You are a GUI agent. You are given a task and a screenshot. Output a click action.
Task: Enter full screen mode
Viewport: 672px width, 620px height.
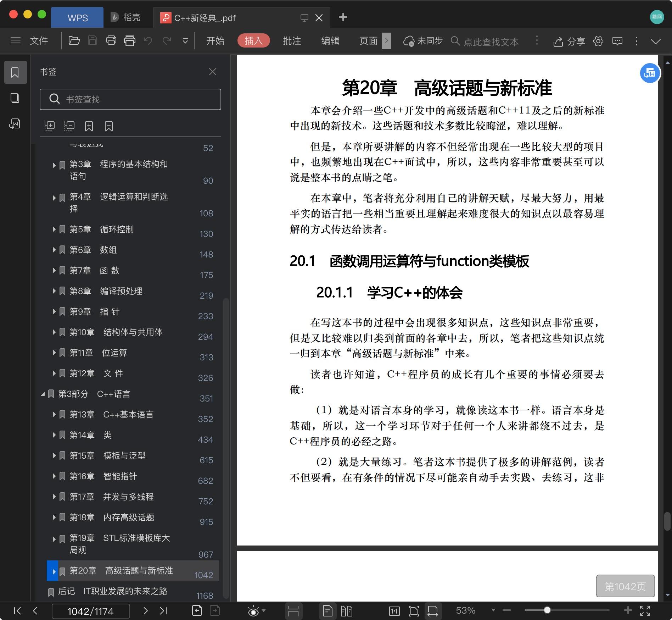[645, 610]
